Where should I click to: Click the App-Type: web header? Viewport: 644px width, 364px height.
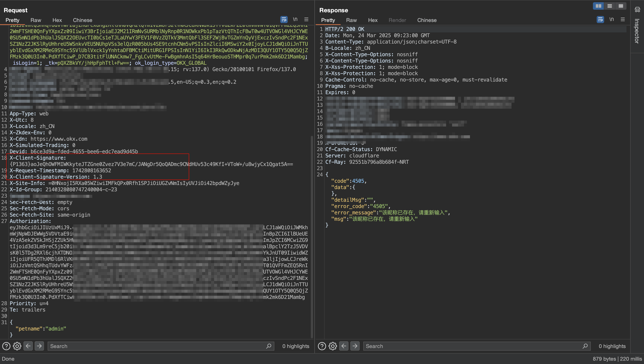click(29, 114)
